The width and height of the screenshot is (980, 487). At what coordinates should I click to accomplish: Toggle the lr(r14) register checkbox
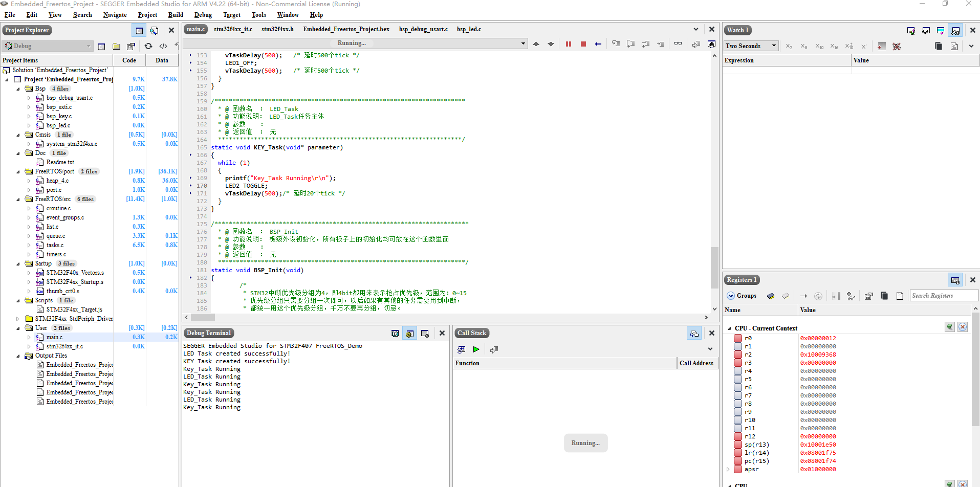(738, 453)
